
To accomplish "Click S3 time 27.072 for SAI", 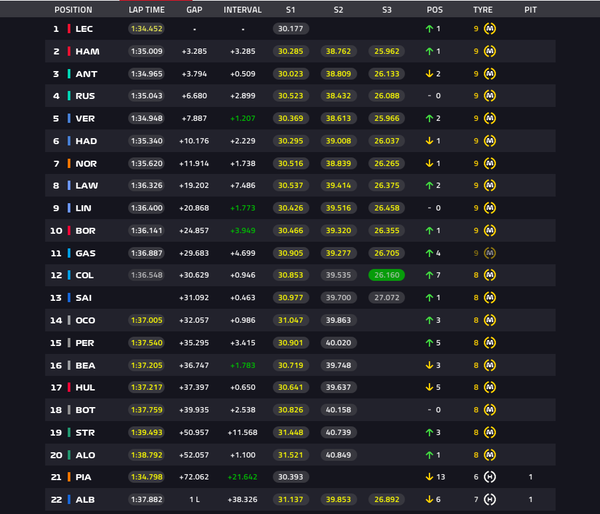I will pos(386,298).
